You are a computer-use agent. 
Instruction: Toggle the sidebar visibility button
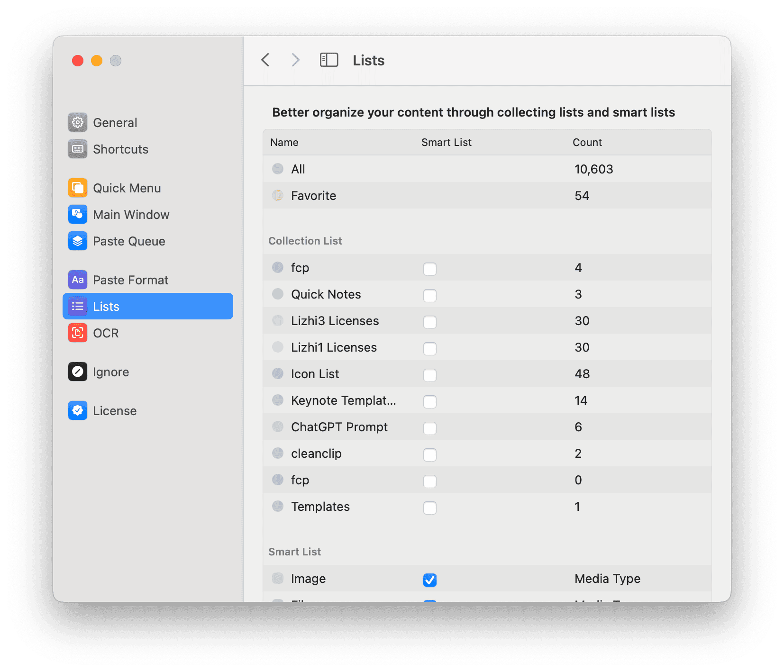pos(329,60)
